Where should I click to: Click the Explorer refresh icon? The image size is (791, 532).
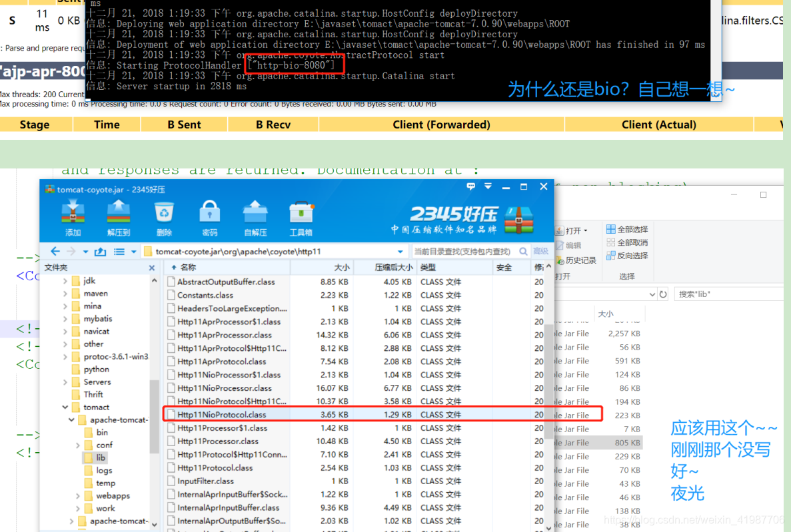663,294
